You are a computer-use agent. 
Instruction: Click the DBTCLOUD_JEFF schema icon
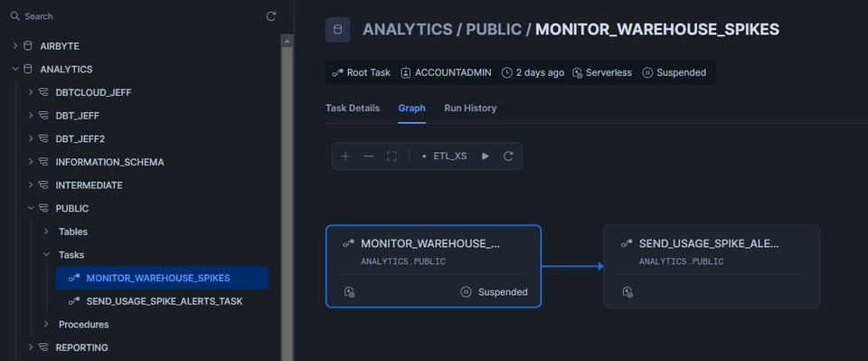click(43, 92)
